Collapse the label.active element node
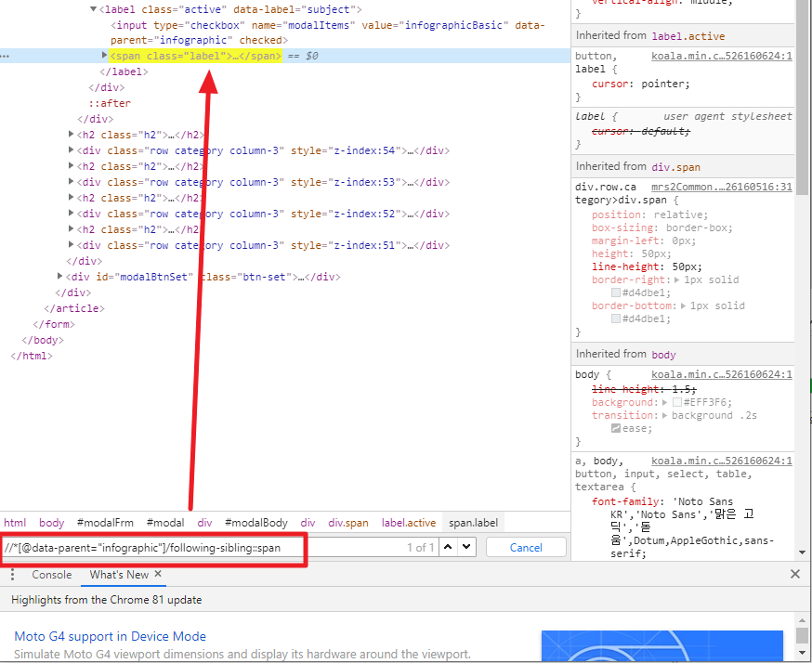The width and height of the screenshot is (812, 663). [x=93, y=8]
